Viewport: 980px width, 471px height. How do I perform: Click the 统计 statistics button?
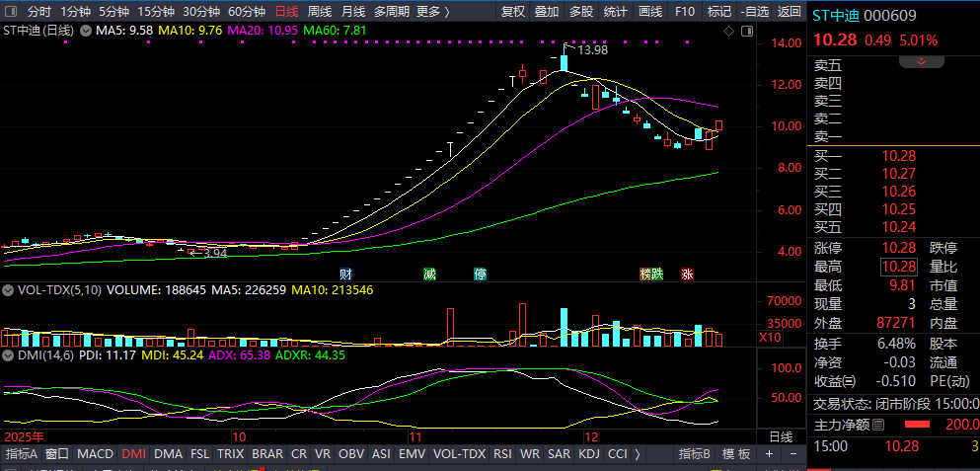(616, 11)
